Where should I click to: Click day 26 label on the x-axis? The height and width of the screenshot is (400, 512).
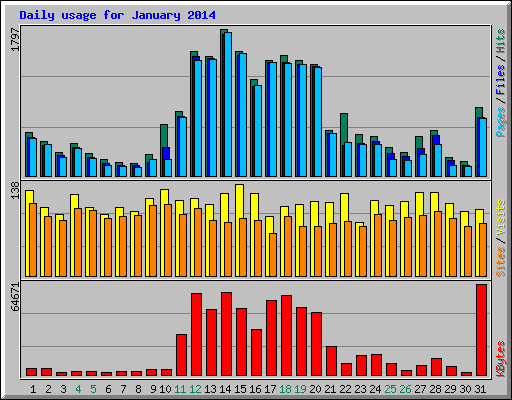(x=405, y=389)
